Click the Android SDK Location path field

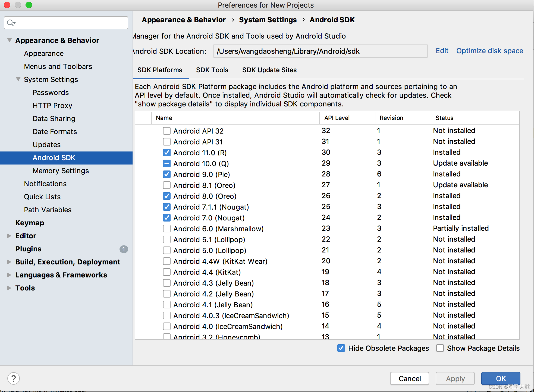(320, 51)
